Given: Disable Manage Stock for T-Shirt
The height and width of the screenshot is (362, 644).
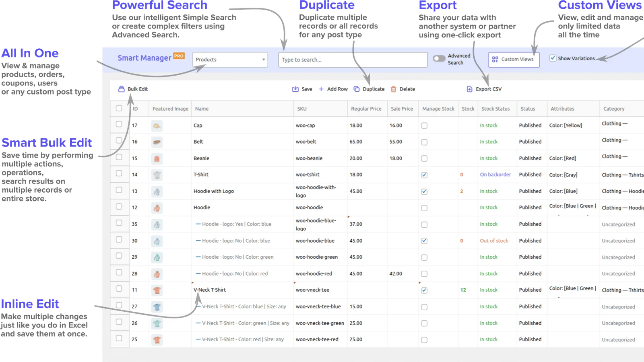Looking at the screenshot, I should (424, 175).
